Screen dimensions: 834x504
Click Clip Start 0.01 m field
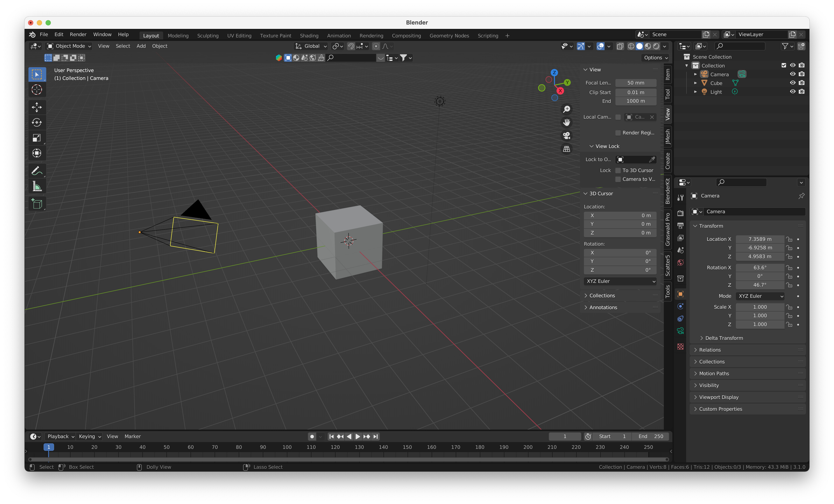pyautogui.click(x=636, y=92)
